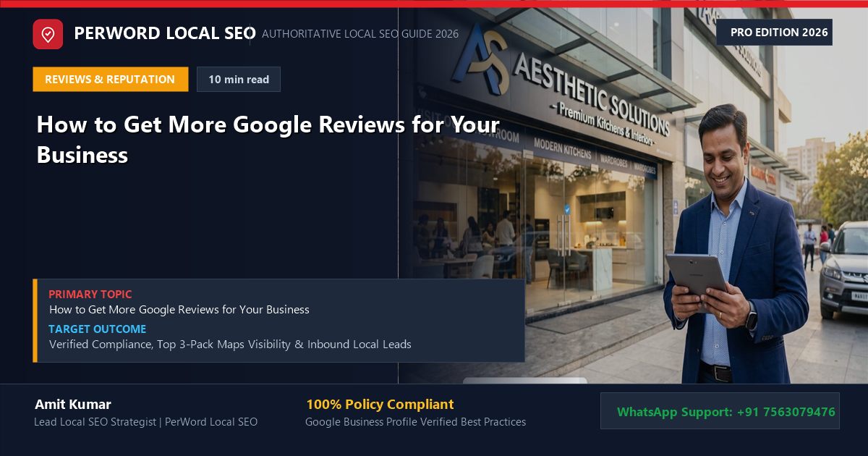The image size is (868, 456).
Task: Select the REVIEWS & REPUTATION category tag
Action: click(110, 80)
